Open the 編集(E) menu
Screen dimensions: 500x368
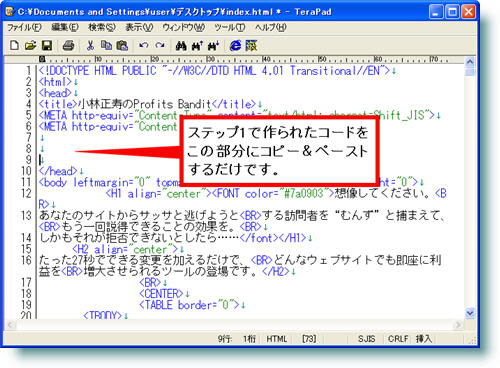click(65, 27)
